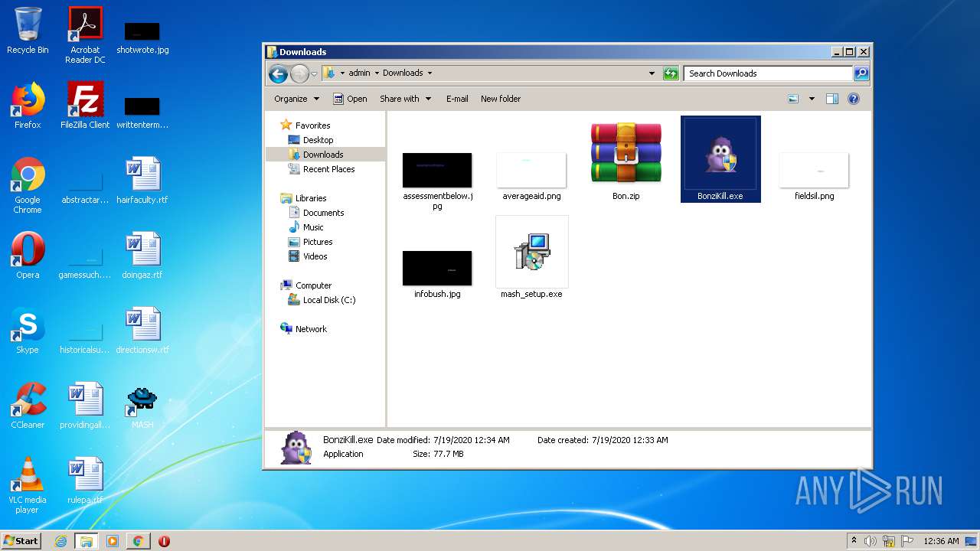The image size is (980, 551).
Task: Open the Music library
Action: point(313,227)
